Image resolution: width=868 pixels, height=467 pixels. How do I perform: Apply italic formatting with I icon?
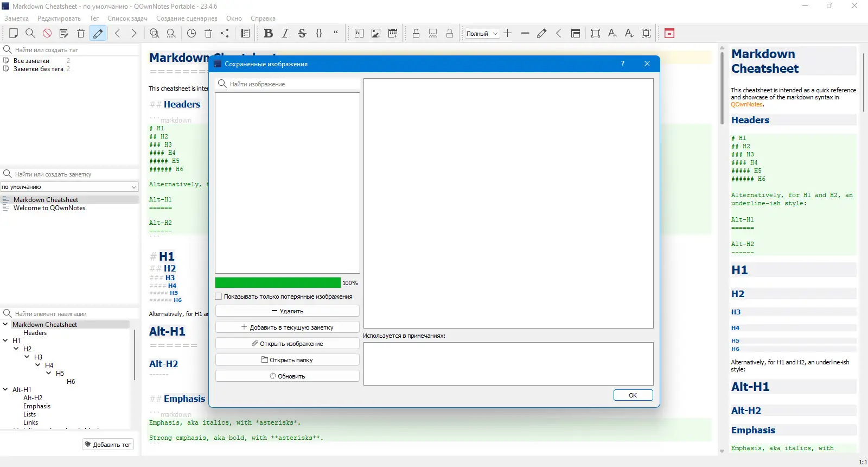285,33
